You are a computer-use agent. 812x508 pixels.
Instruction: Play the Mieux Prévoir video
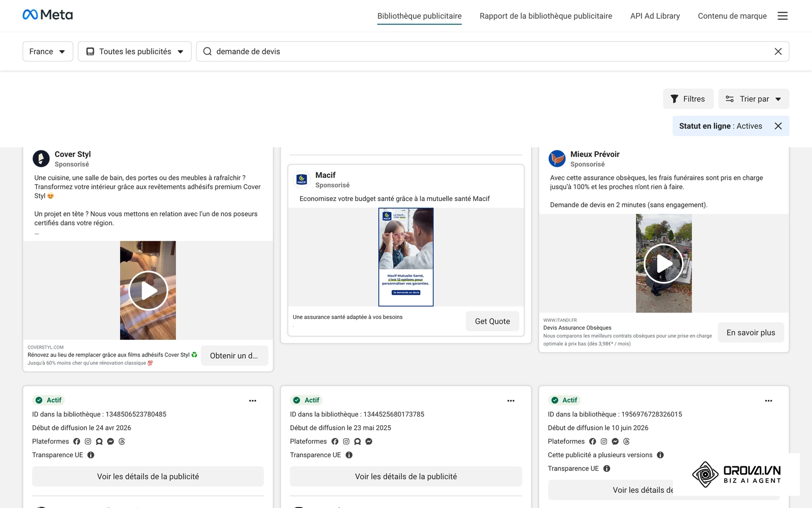pos(664,264)
